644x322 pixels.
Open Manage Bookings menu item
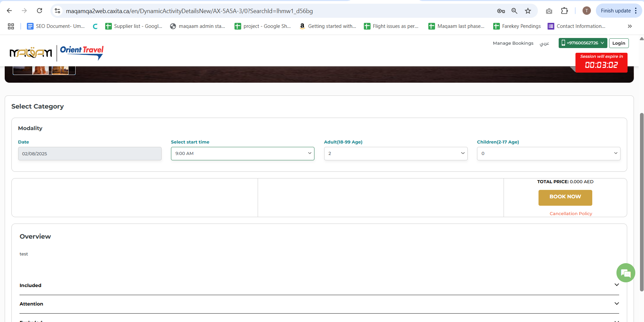tap(513, 43)
